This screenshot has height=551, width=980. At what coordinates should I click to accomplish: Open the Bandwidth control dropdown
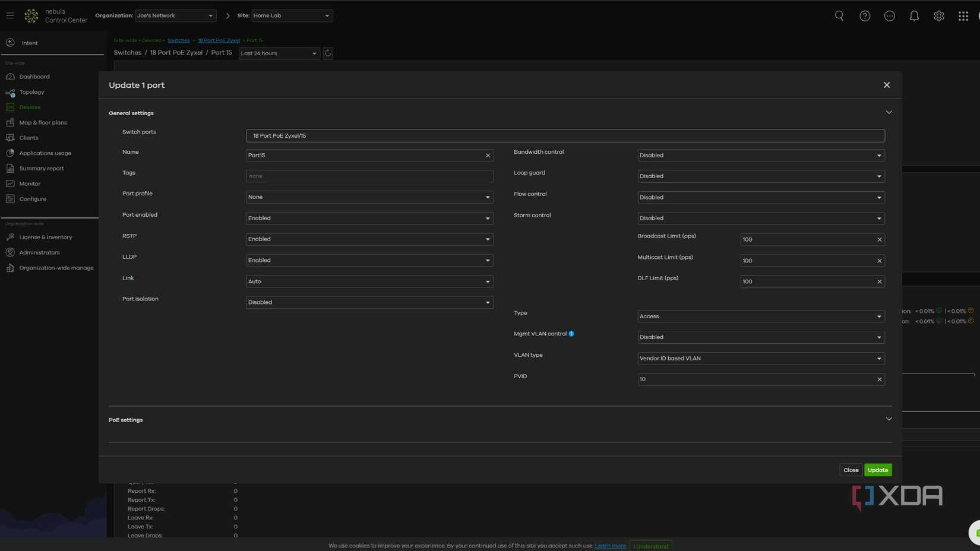click(x=761, y=156)
